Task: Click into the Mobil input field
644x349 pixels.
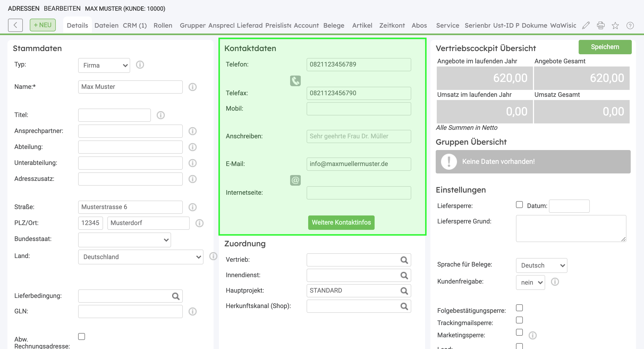Action: (359, 109)
